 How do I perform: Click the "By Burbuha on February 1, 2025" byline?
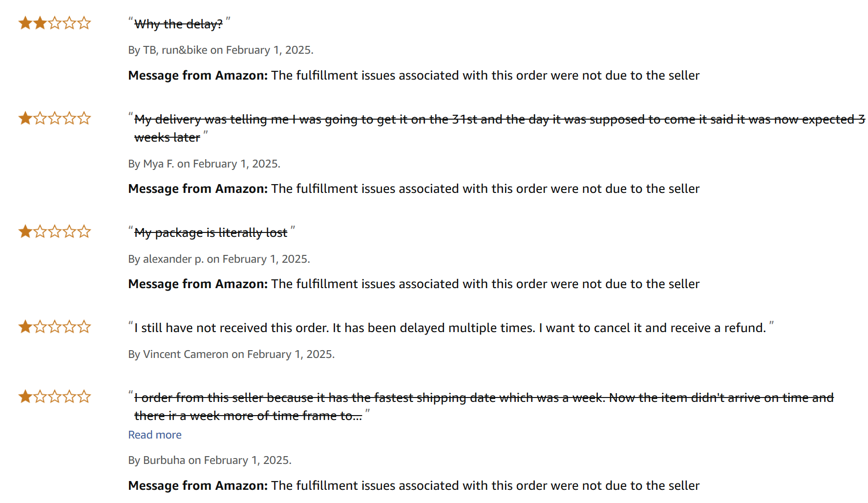tap(210, 460)
